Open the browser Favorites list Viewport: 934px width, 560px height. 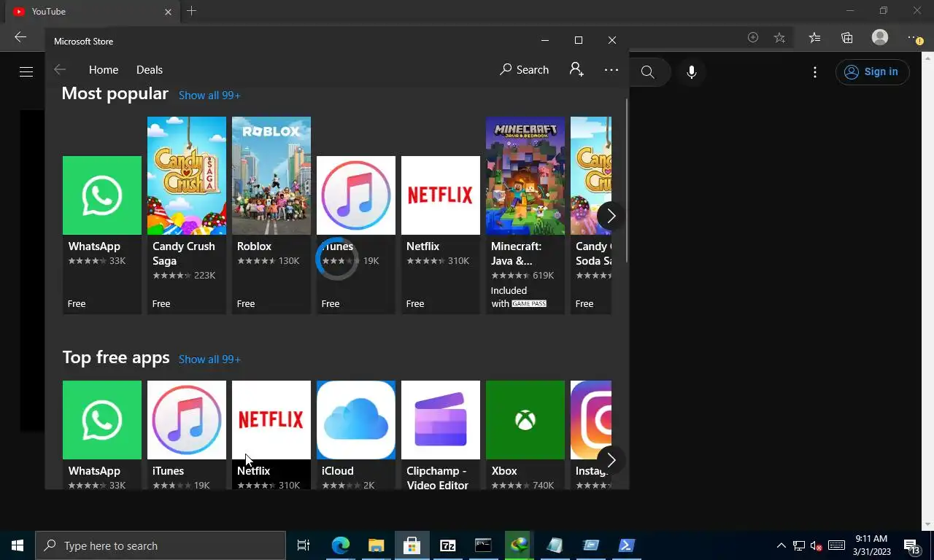(x=814, y=37)
